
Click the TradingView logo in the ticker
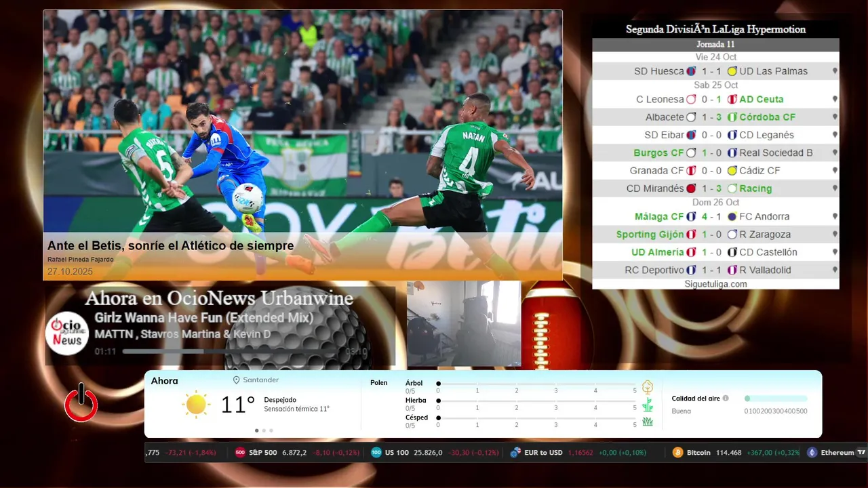[x=861, y=453]
